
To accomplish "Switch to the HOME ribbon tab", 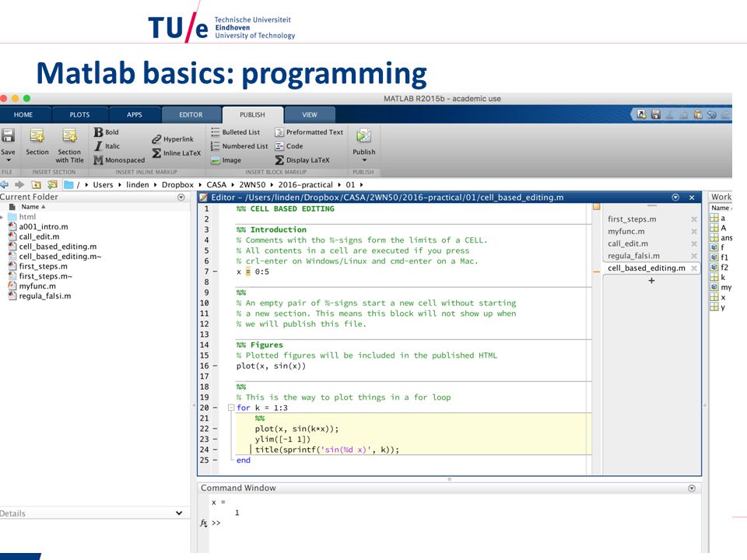I will coord(23,115).
